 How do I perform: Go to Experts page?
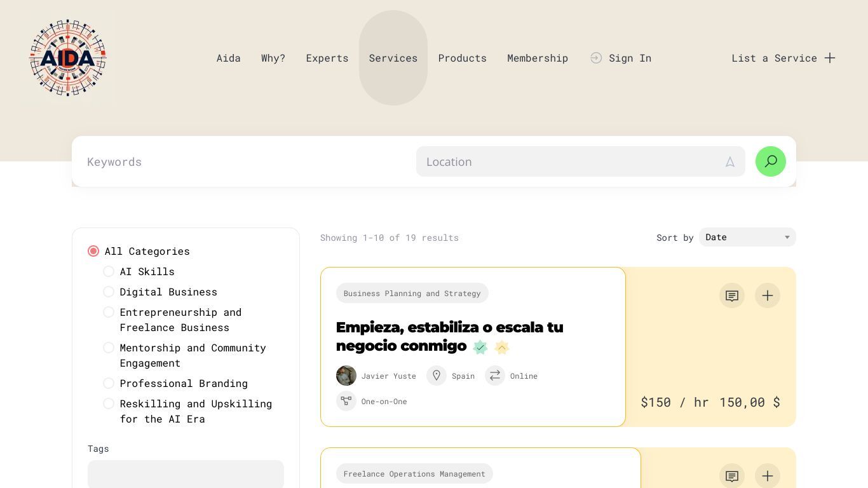327,58
